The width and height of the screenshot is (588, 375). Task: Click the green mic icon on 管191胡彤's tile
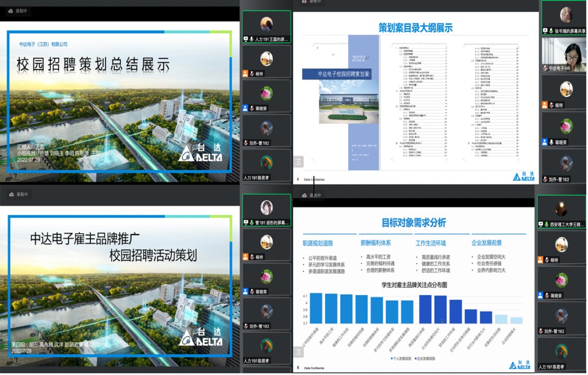[251, 223]
